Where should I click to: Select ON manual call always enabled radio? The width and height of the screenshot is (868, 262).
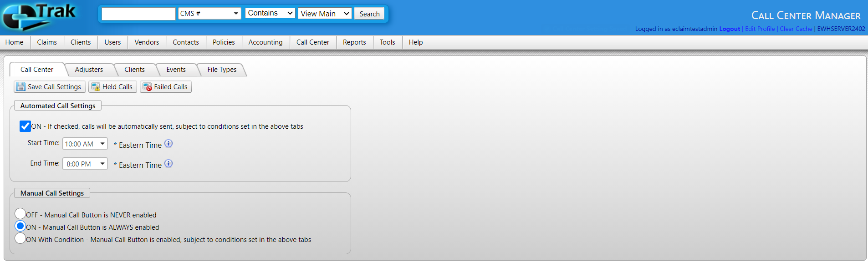pos(20,226)
